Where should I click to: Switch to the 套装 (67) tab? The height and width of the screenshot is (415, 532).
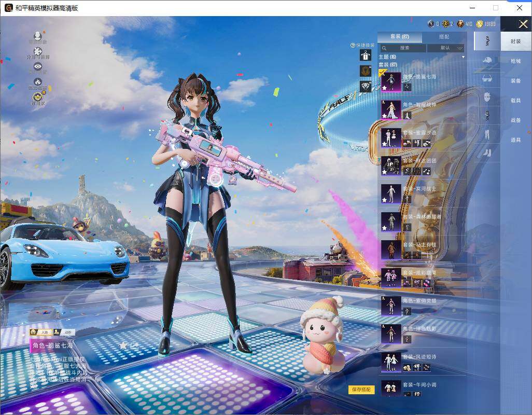[x=400, y=36]
